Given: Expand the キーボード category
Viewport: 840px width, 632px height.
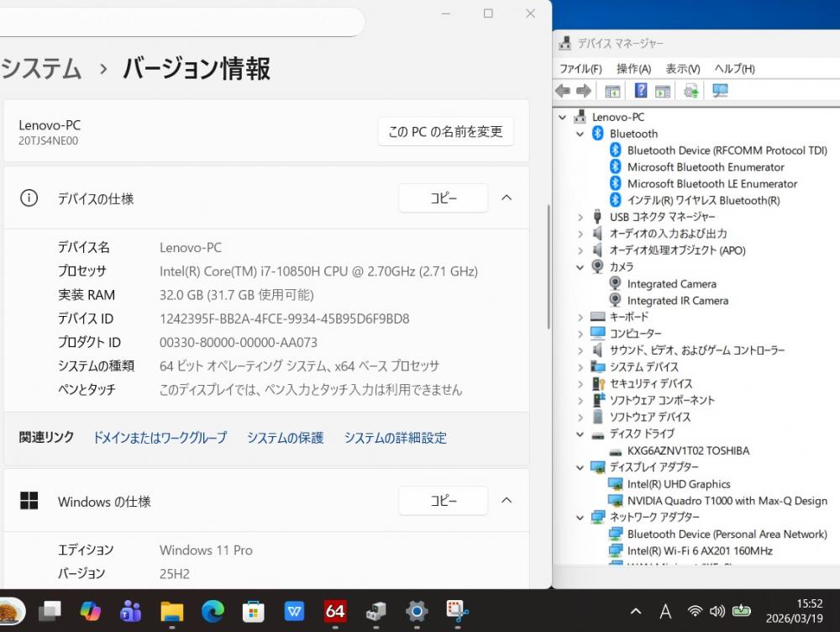Looking at the screenshot, I should click(580, 317).
